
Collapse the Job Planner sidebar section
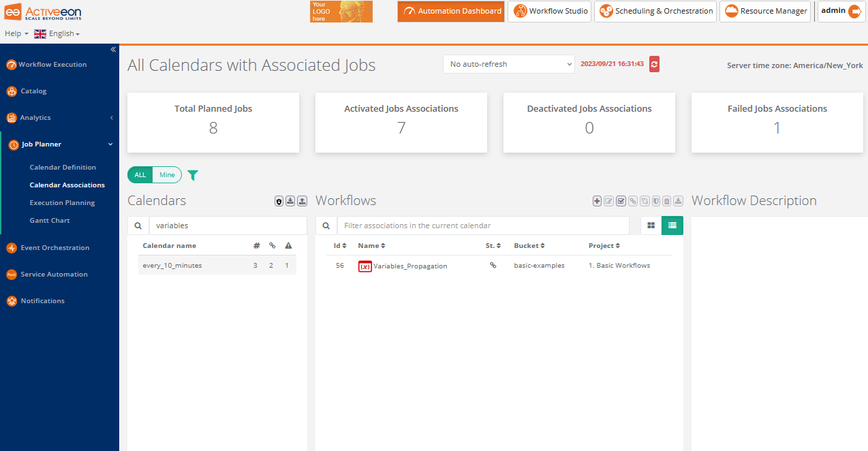click(59, 144)
